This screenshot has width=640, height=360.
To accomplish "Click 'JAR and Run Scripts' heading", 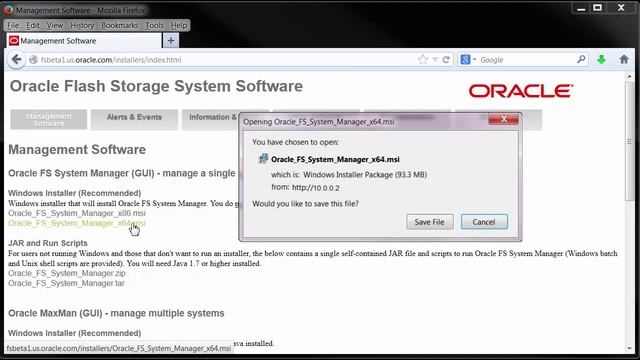I will click(48, 243).
